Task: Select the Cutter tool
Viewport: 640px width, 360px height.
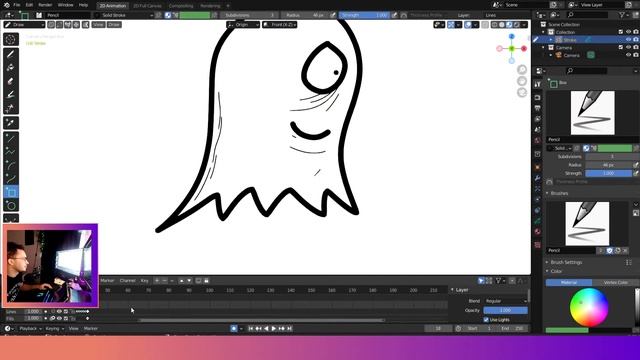Action: [11, 108]
